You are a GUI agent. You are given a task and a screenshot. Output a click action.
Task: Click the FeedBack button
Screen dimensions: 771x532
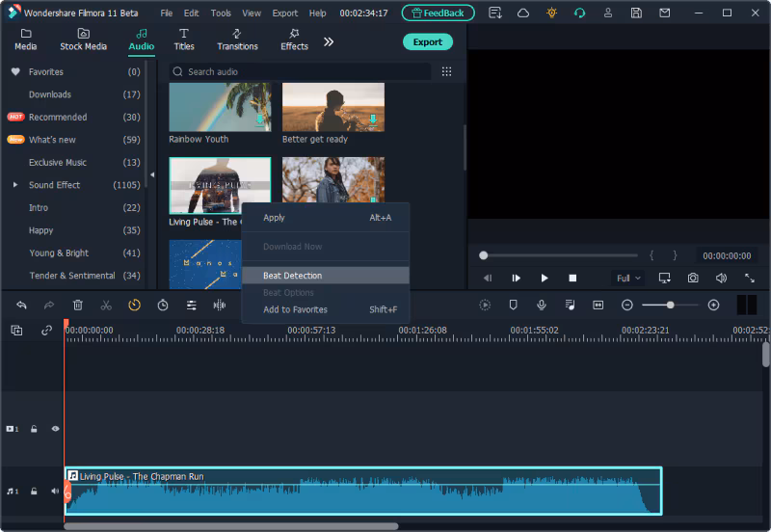tap(438, 13)
